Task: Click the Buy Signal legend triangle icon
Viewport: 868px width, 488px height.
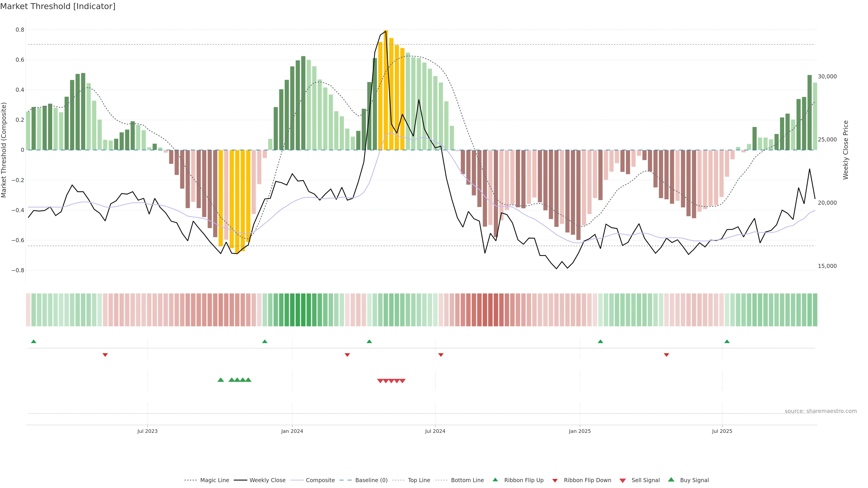Action: (671, 480)
